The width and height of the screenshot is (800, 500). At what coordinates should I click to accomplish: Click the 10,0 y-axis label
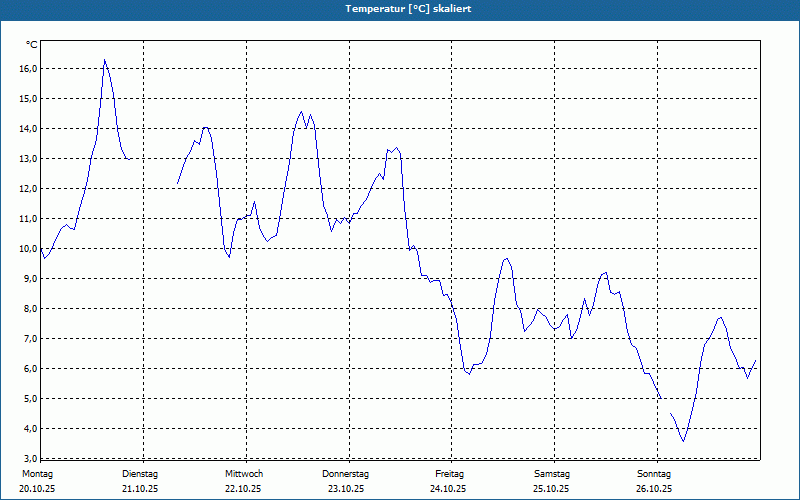tap(29, 248)
